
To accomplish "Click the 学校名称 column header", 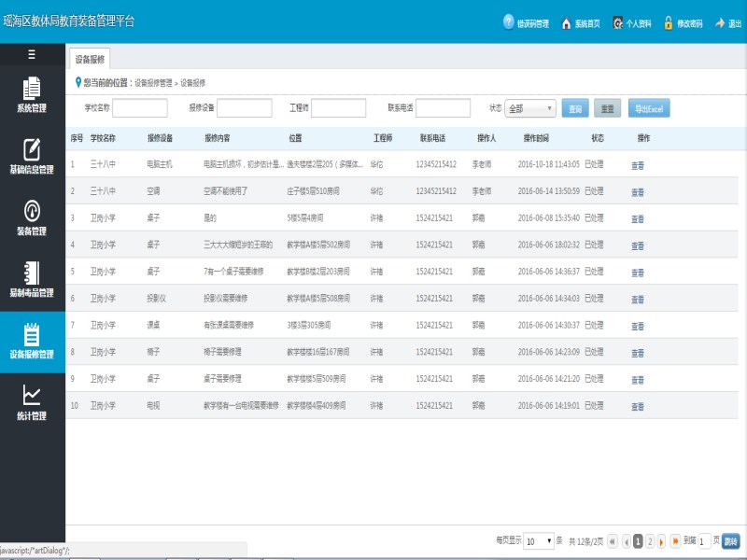I will coord(103,138).
